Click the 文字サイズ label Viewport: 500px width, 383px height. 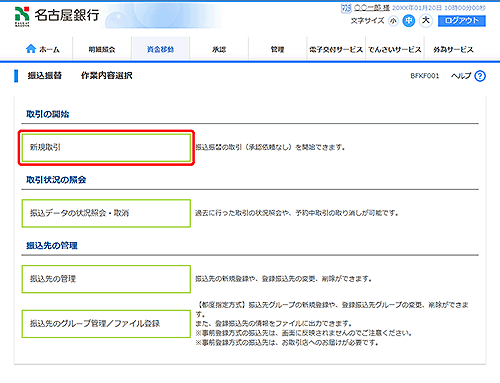[367, 21]
